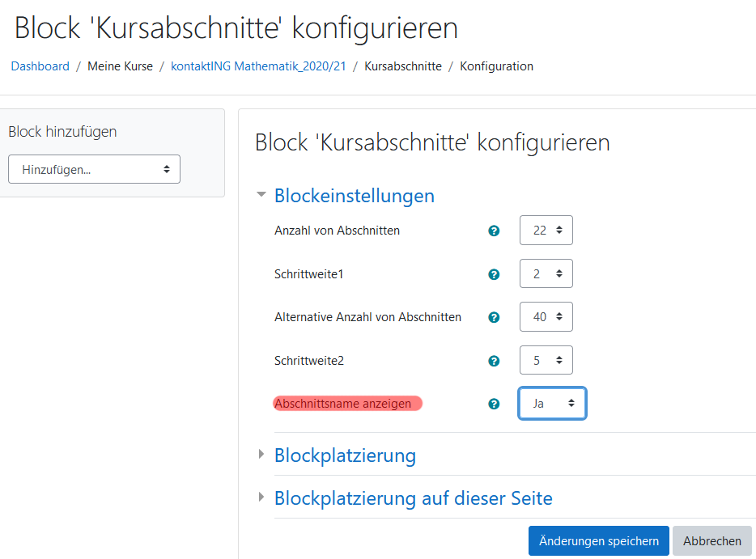Open kontaktING Mathematik_2020/21 course link
This screenshot has width=756, height=559.
coord(258,66)
